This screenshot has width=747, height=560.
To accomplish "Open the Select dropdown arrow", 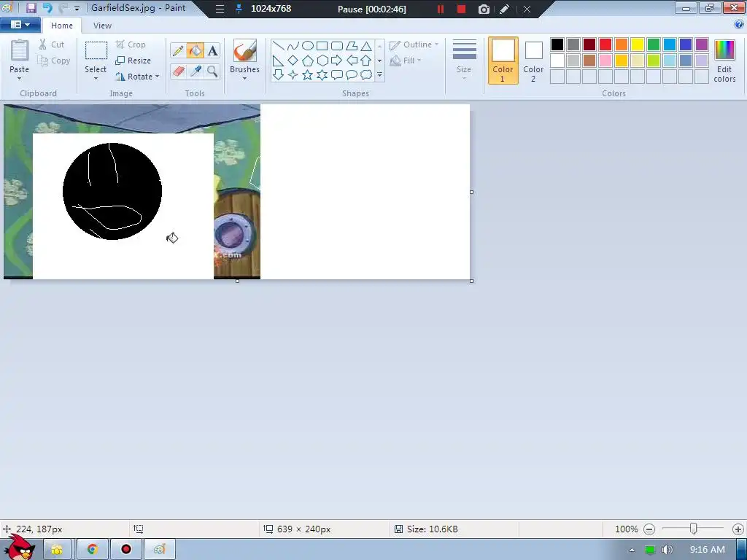I will [96, 78].
